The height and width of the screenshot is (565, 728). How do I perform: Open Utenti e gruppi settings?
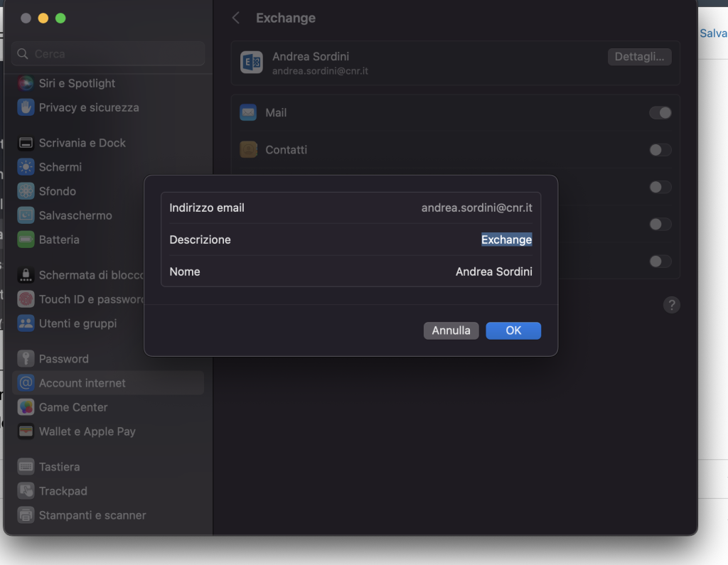click(x=78, y=323)
